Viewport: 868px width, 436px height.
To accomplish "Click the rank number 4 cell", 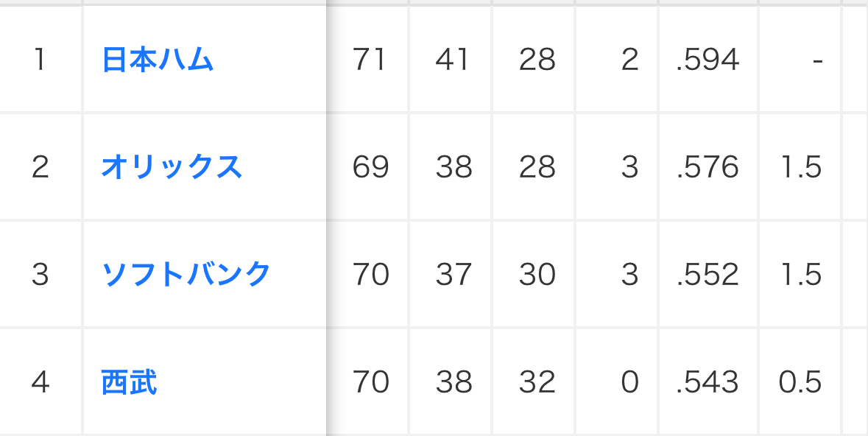I will tap(40, 382).
